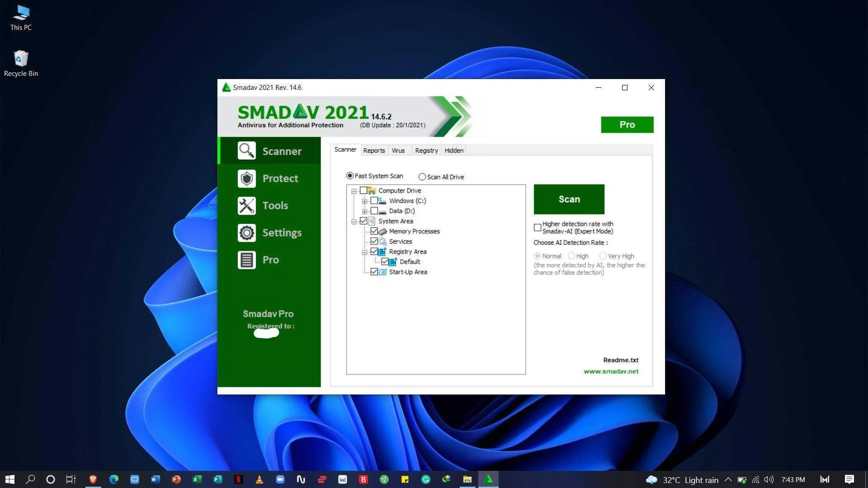Viewport: 868px width, 488px height.
Task: Open Task View in the taskbar
Action: [71, 479]
